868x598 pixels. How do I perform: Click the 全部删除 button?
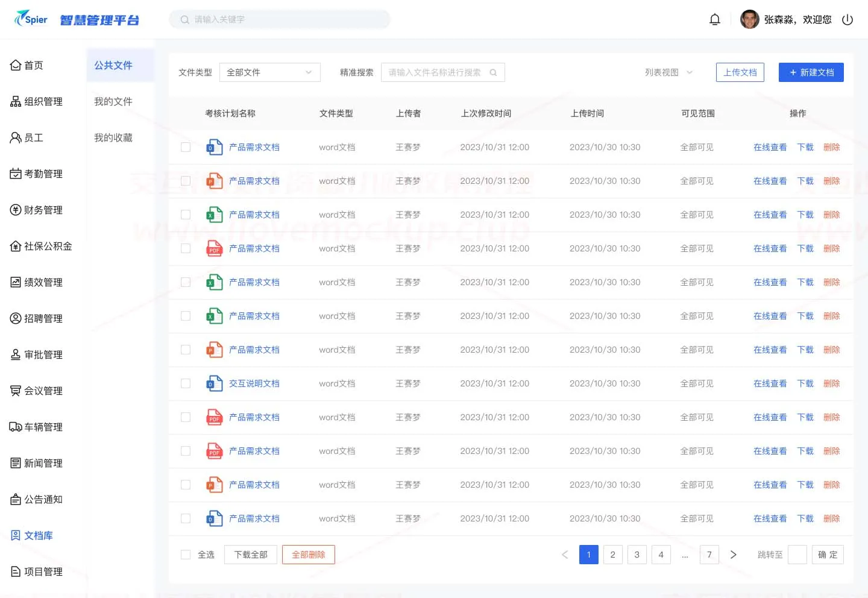coord(309,555)
